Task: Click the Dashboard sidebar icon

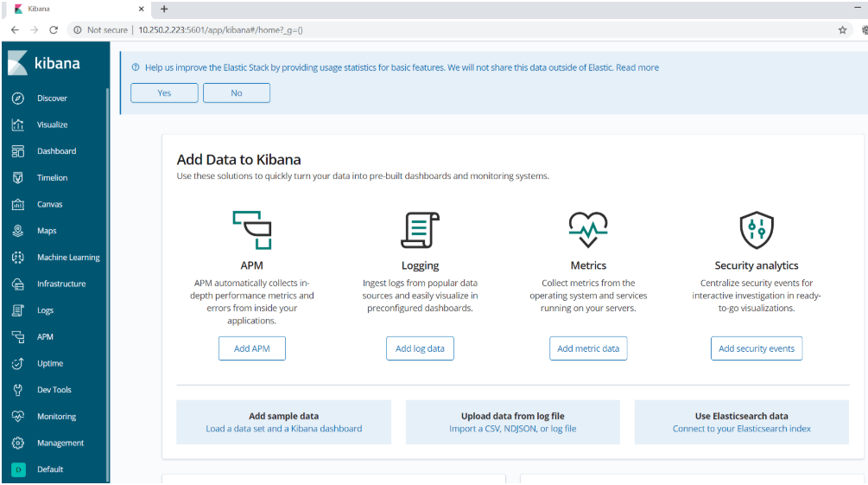Action: click(18, 151)
